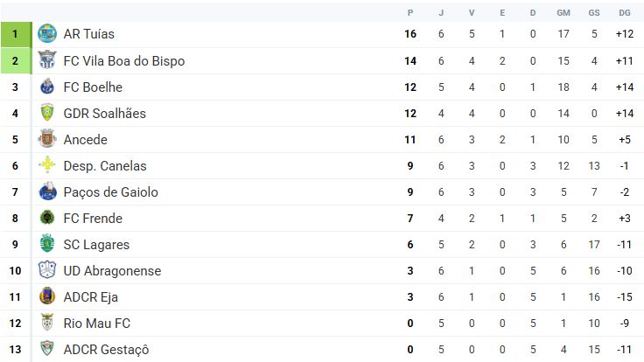Open the ADCR Gestaçô team link
The width and height of the screenshot is (644, 362).
106,350
